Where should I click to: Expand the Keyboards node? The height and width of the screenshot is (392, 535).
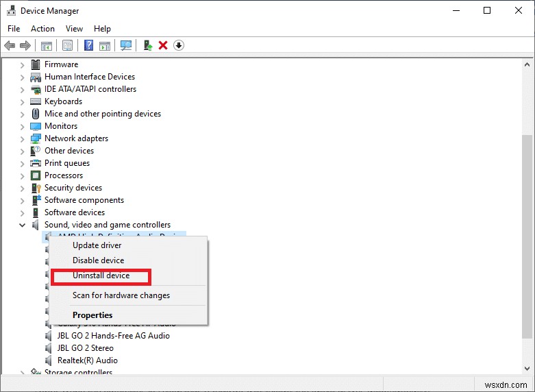[x=22, y=101]
